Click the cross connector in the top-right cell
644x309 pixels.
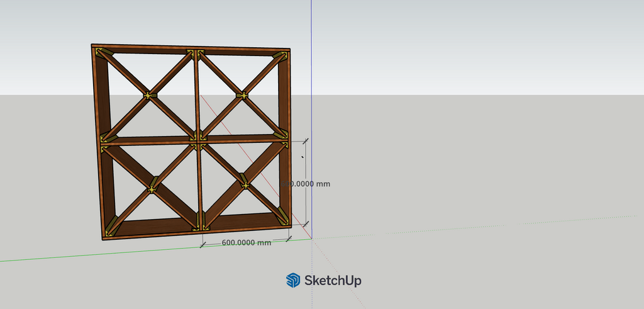click(x=243, y=96)
